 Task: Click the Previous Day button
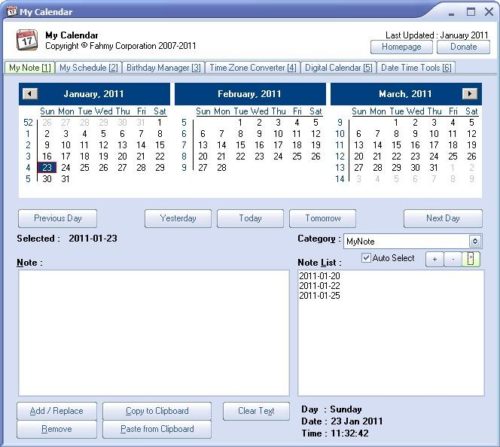tap(58, 218)
